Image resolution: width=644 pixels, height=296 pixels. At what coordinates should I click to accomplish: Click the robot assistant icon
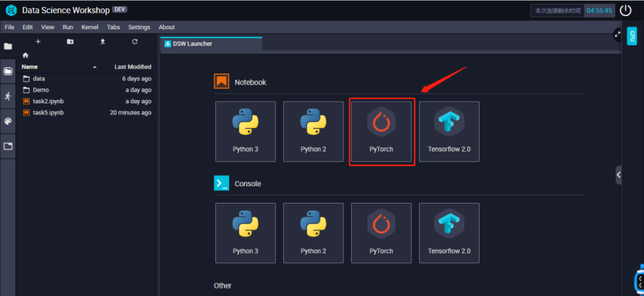click(639, 279)
